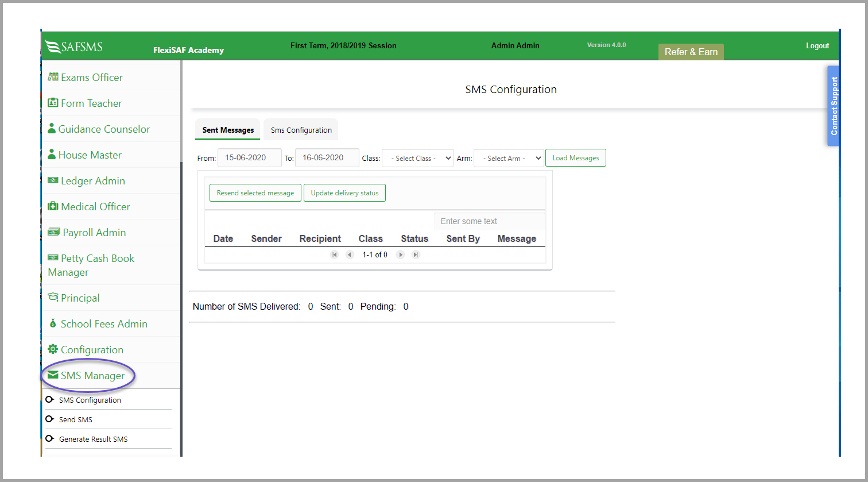Click the FlexiSAF Academy school name

click(189, 50)
